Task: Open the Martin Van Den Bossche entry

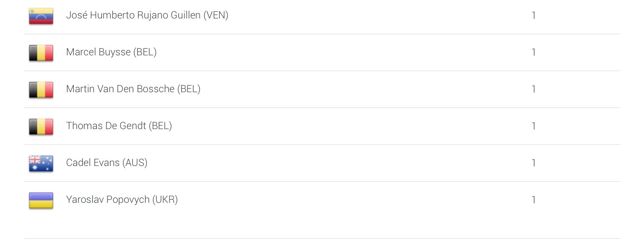Action: pyautogui.click(x=133, y=89)
